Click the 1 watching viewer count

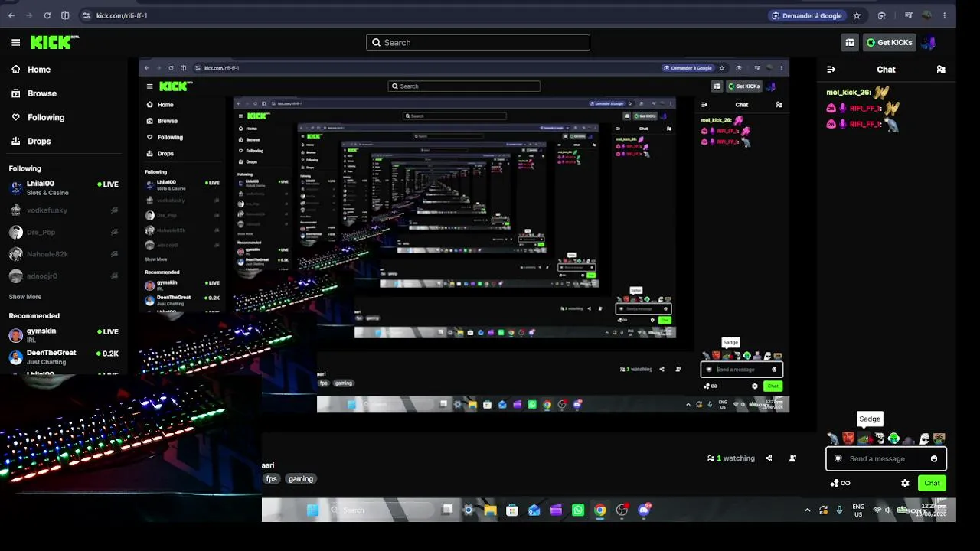tap(731, 458)
